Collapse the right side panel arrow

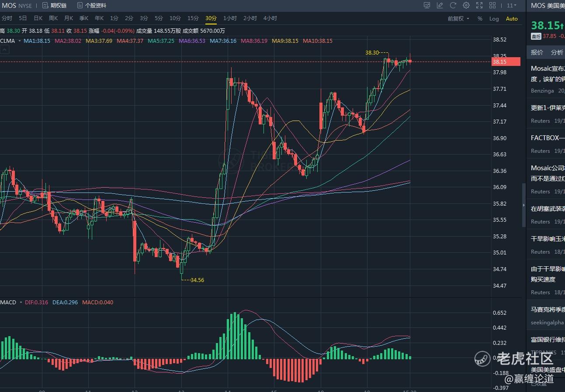click(x=524, y=205)
